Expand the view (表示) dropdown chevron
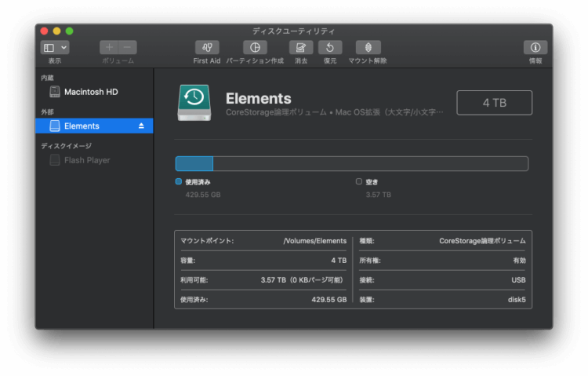This screenshot has width=588, height=376. click(x=64, y=48)
